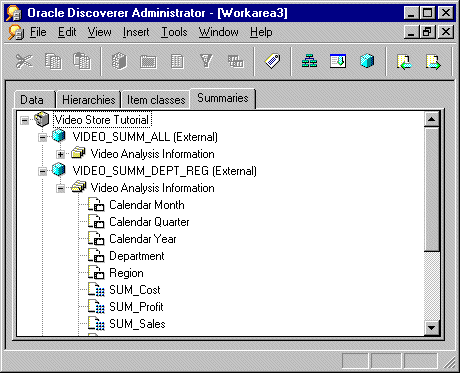Click the Load wizard icon with green arrow
This screenshot has height=373, width=460.
[x=338, y=62]
